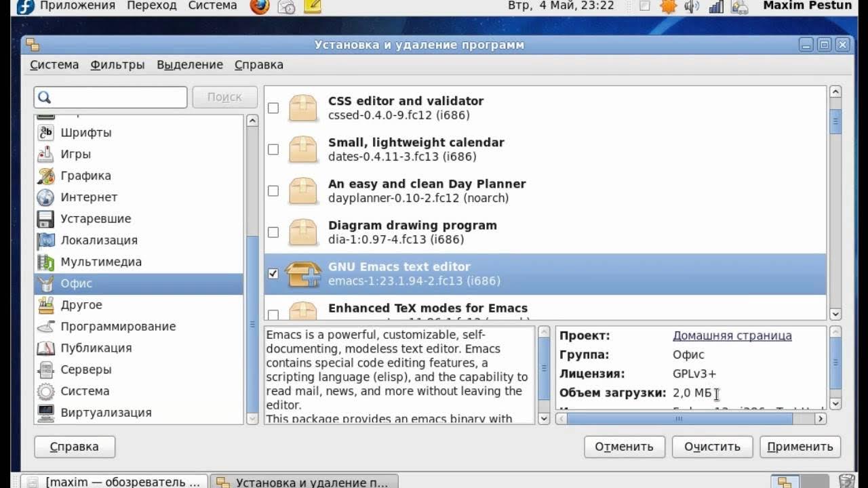Select the Система gear icon
Viewport: 868px width, 488px height.
[x=45, y=391]
